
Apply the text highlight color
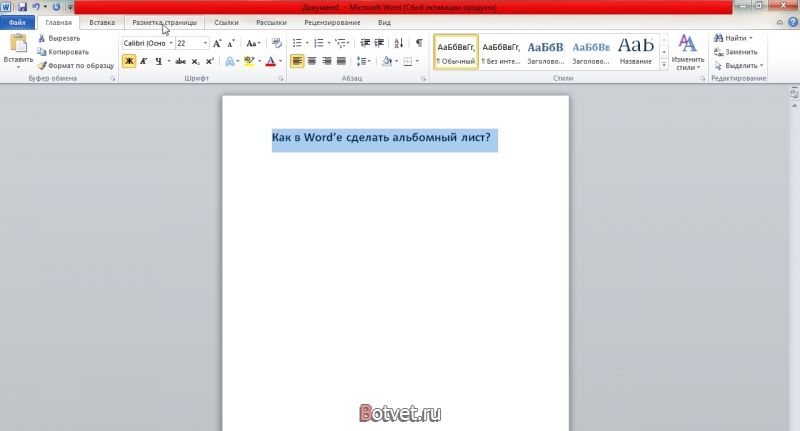click(x=249, y=61)
